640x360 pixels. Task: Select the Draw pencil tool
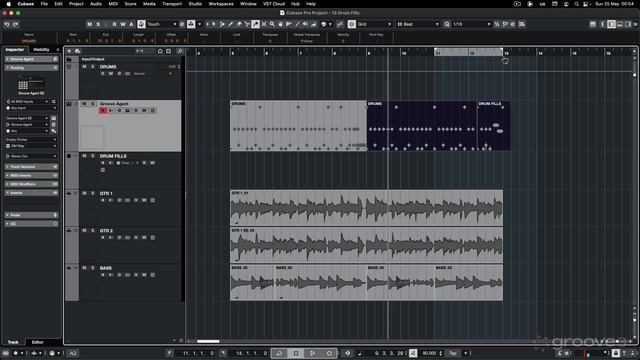(231, 24)
